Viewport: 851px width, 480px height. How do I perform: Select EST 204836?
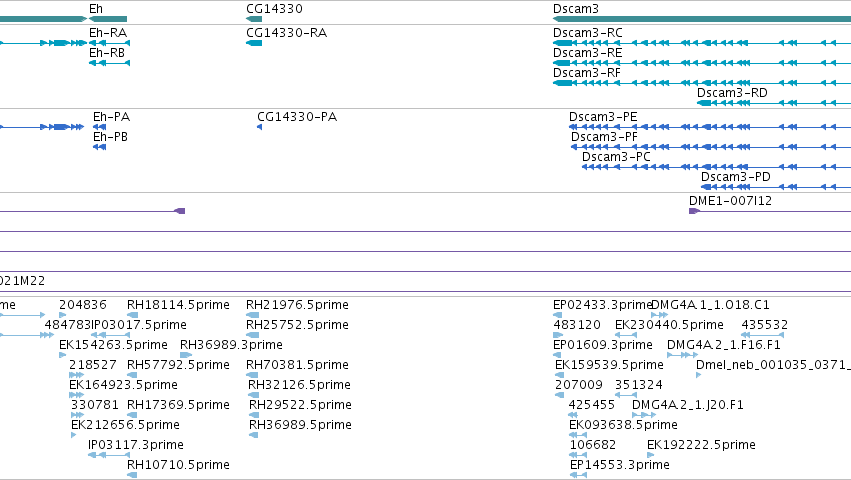coord(82,305)
